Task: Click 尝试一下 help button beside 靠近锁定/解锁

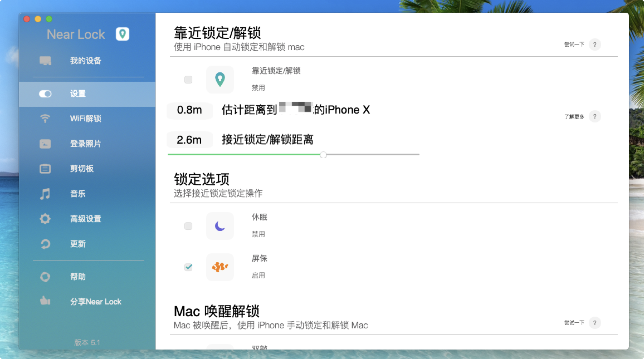Action: click(595, 45)
